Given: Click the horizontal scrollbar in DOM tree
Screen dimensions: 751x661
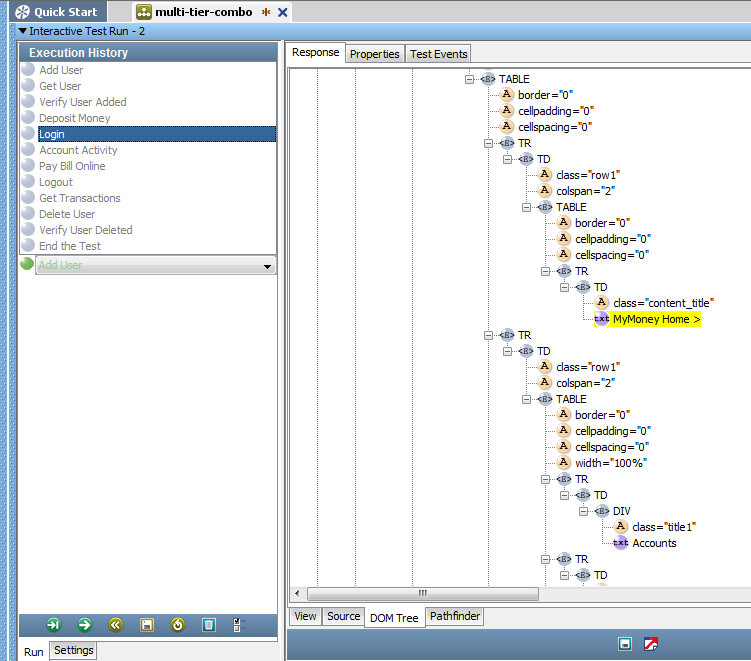Looking at the screenshot, I should pyautogui.click(x=422, y=593).
